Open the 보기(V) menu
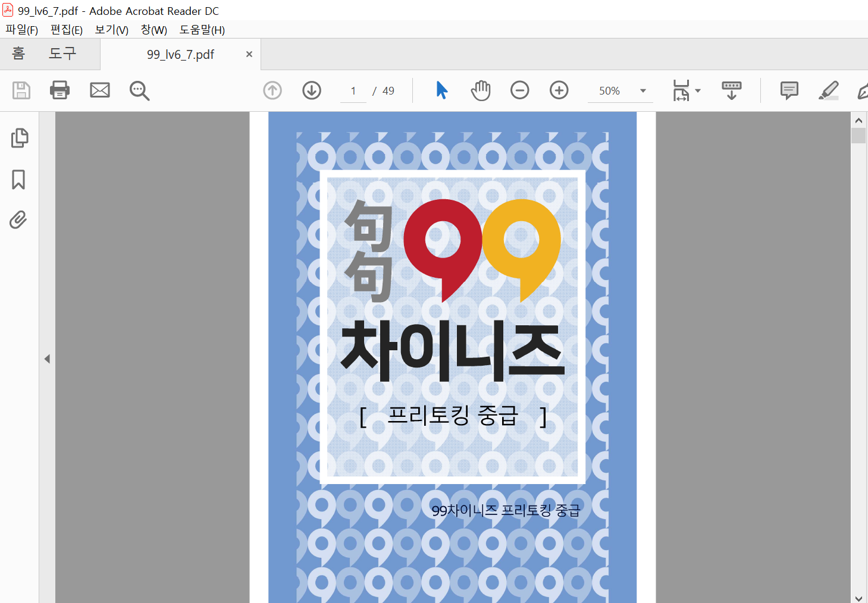This screenshot has height=603, width=868. click(112, 30)
